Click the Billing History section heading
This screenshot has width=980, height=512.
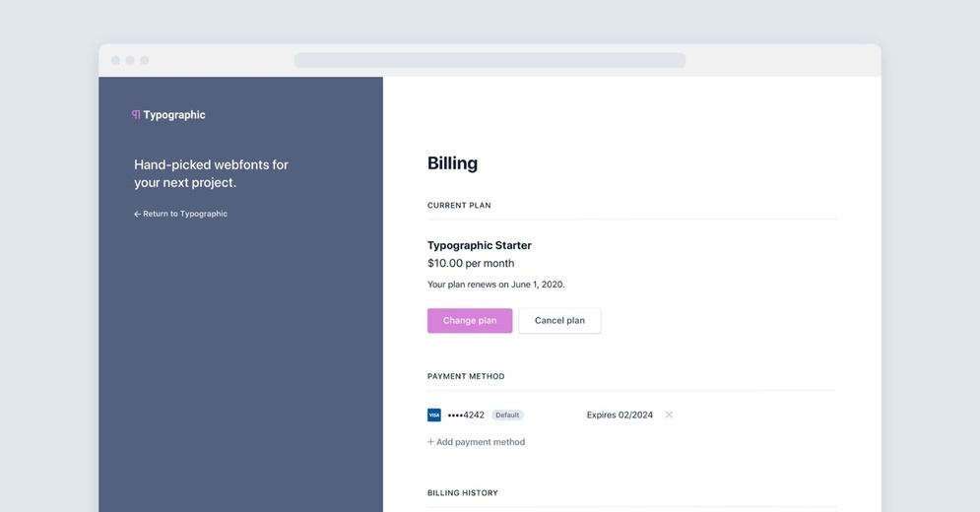463,492
